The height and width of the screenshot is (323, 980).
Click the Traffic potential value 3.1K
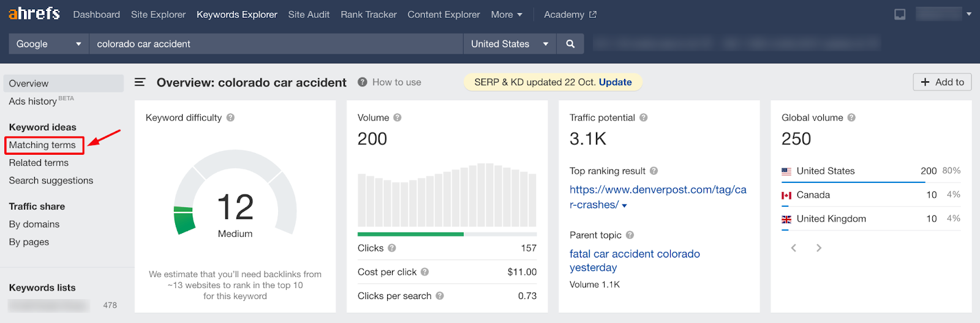coord(588,139)
